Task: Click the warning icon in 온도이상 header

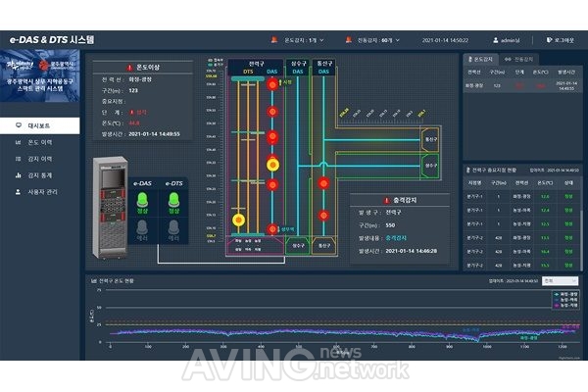Action: pos(129,68)
